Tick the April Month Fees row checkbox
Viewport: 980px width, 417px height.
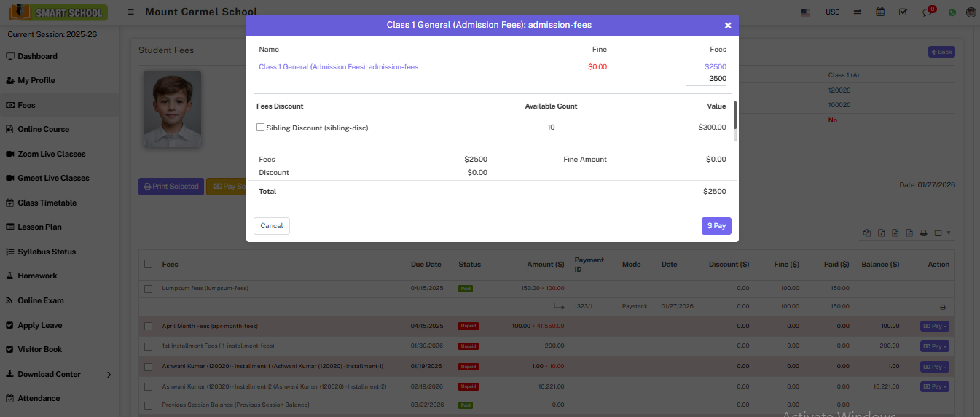pos(149,326)
